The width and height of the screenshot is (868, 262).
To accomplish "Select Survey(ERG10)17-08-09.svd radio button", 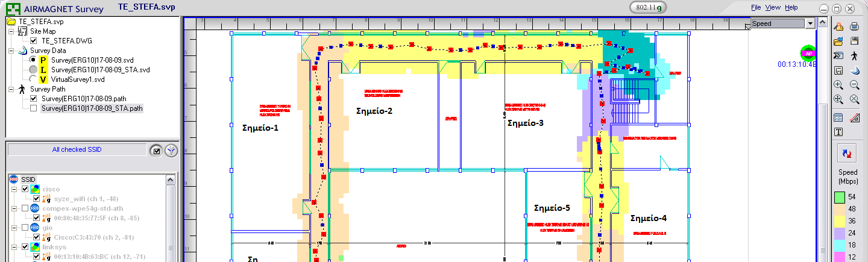I will click(x=33, y=60).
